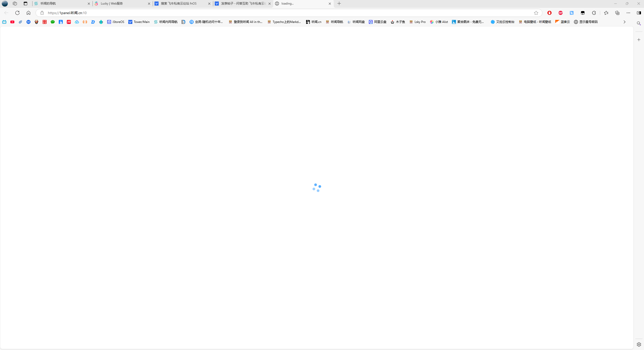The width and height of the screenshot is (644, 350).
Task: Open the Favorites star-list icon
Action: click(x=606, y=13)
